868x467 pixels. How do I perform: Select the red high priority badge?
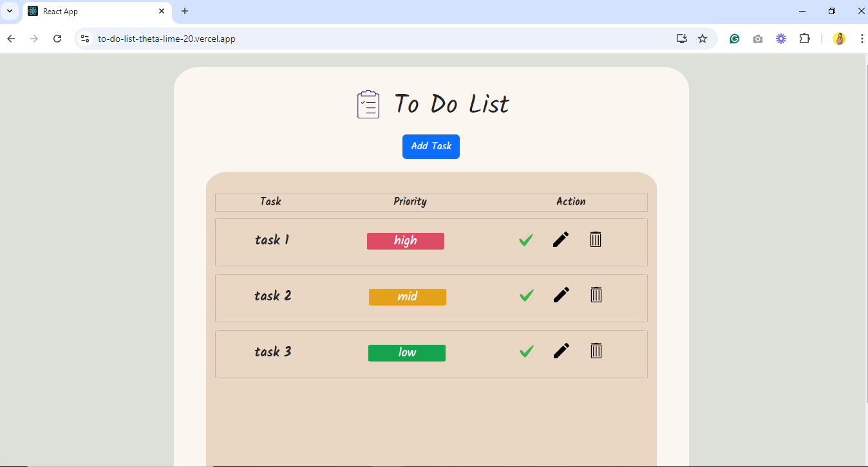[406, 241]
